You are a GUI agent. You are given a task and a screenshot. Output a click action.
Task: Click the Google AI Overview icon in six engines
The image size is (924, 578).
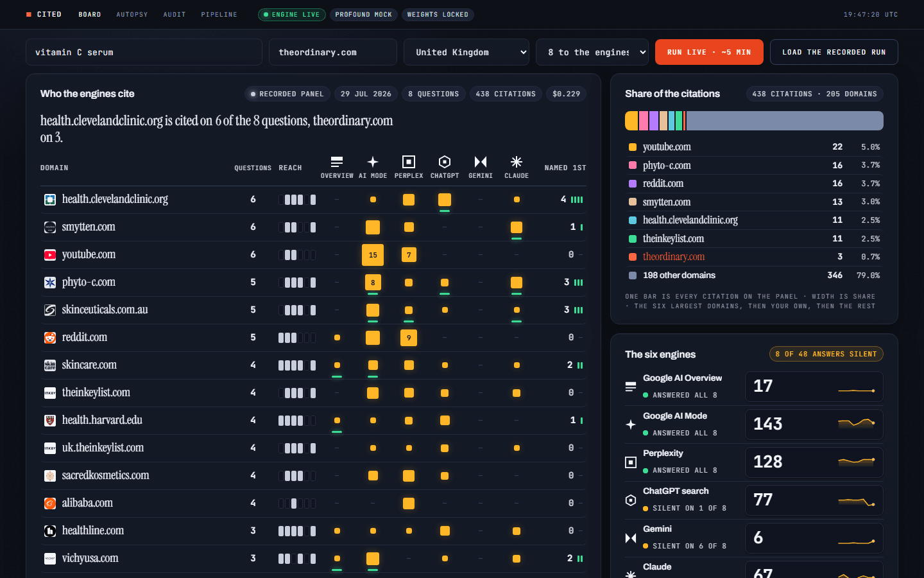click(x=631, y=387)
